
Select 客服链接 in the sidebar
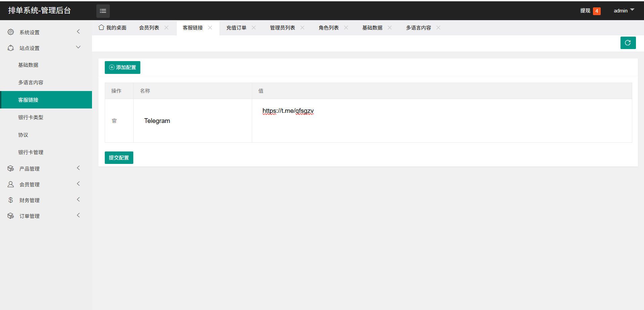click(x=46, y=100)
